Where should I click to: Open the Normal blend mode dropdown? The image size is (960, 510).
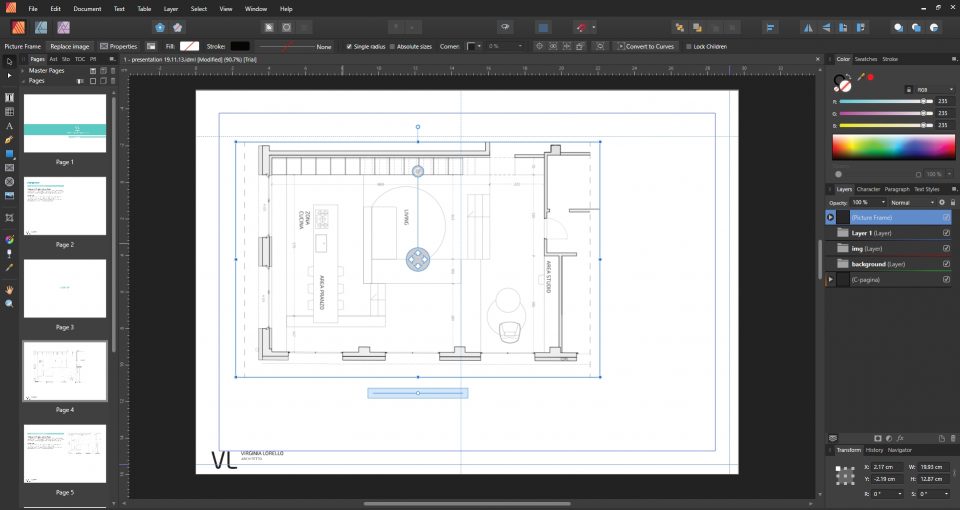[x=911, y=202]
